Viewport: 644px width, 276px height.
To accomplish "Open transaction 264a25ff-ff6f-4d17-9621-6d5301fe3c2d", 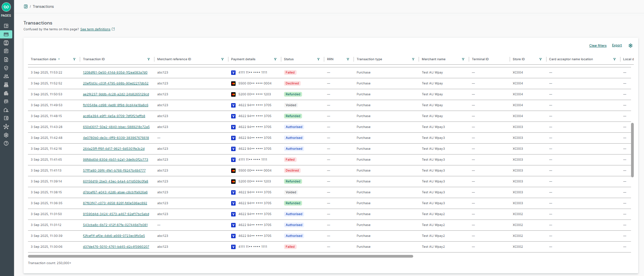I will [x=114, y=149].
